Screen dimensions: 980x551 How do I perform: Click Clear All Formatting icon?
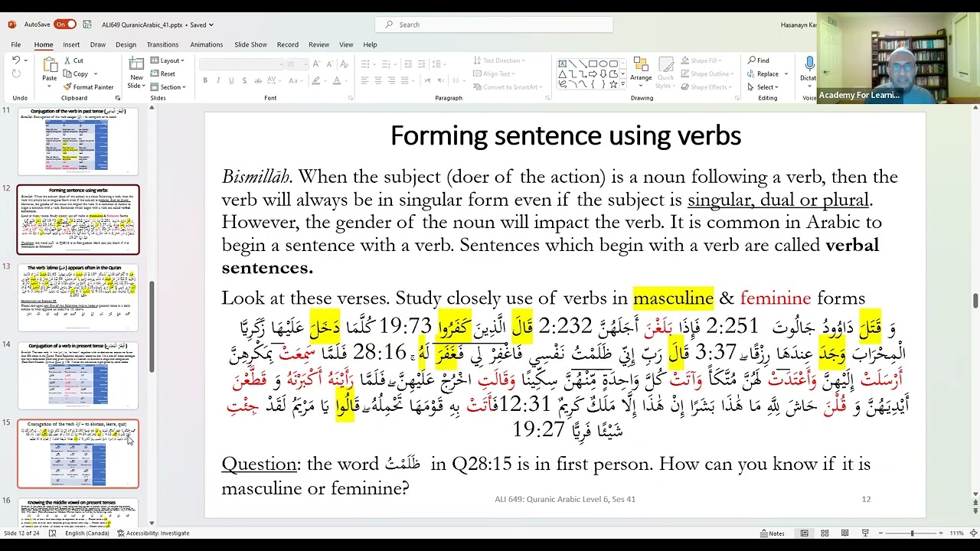click(344, 64)
